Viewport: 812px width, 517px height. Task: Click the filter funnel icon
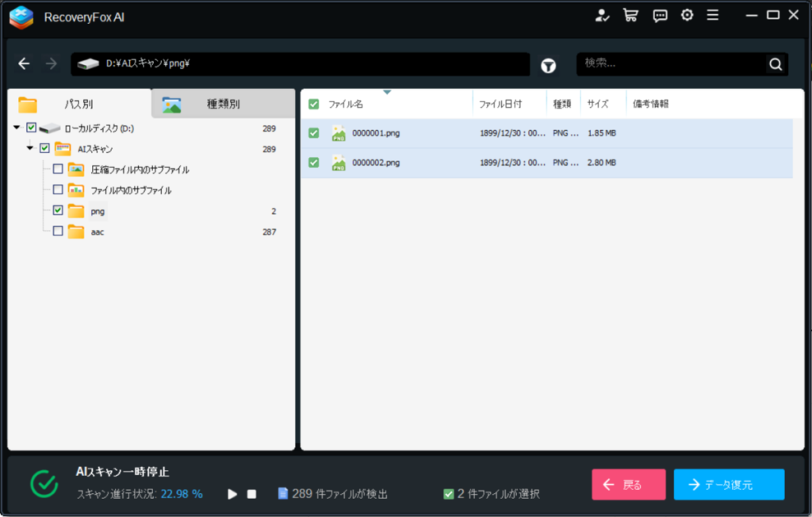[x=548, y=66]
